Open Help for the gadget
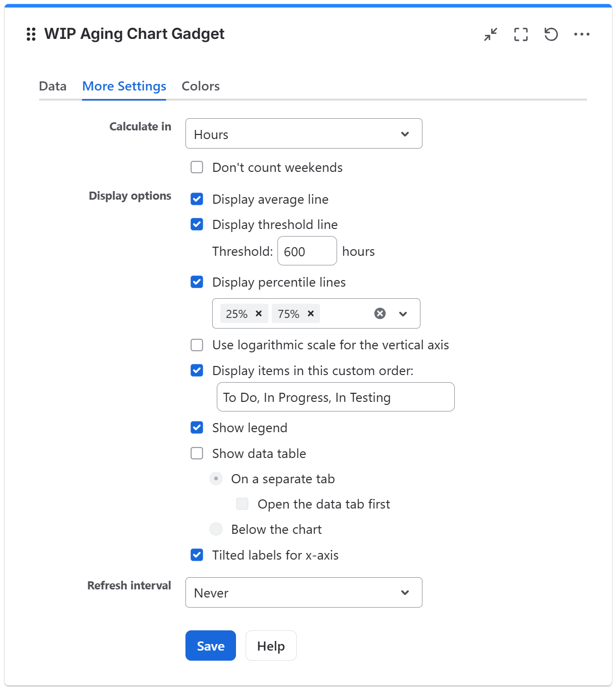The height and width of the screenshot is (690, 616). (271, 646)
